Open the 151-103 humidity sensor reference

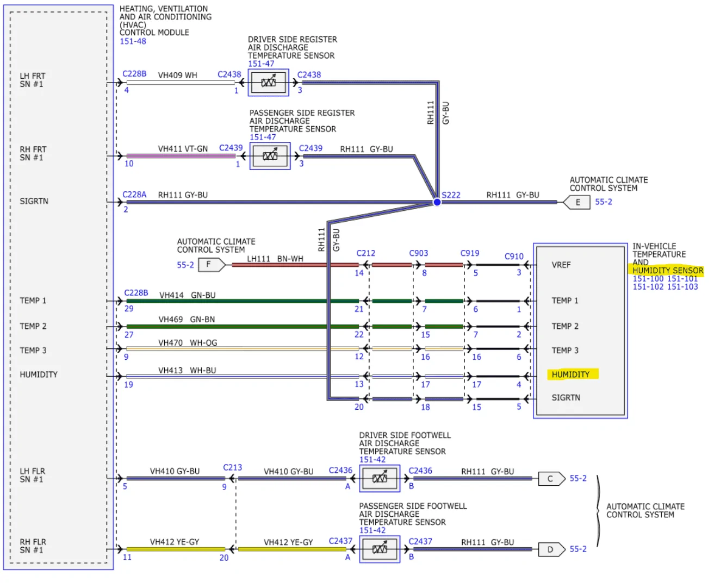[682, 287]
